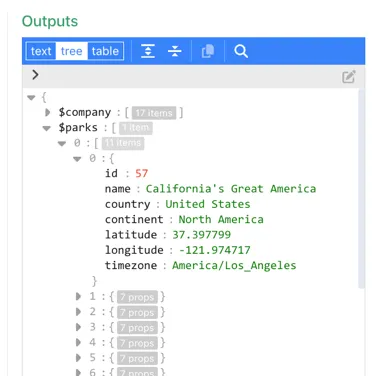Expand park item 5
Screen dimensions: 377x376
click(x=78, y=358)
